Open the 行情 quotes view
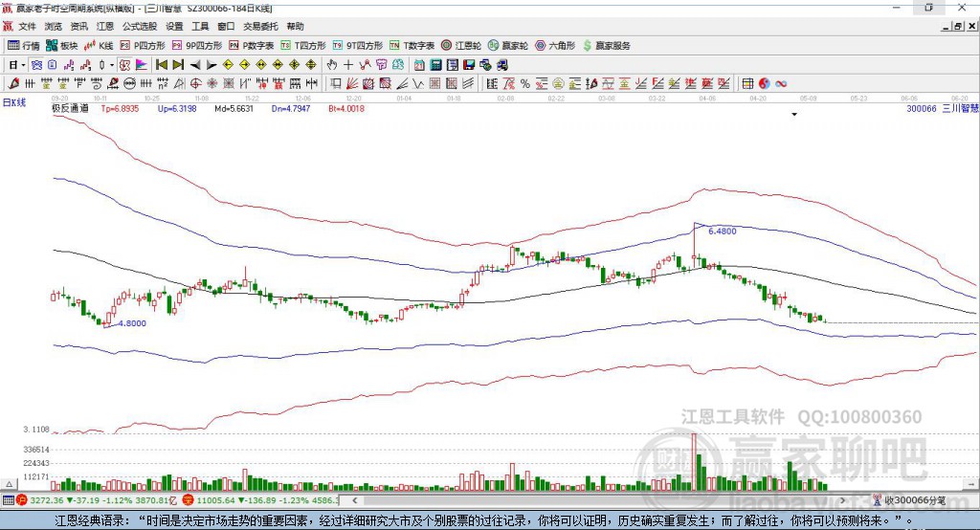Image resolution: width=980 pixels, height=530 pixels. point(23,46)
